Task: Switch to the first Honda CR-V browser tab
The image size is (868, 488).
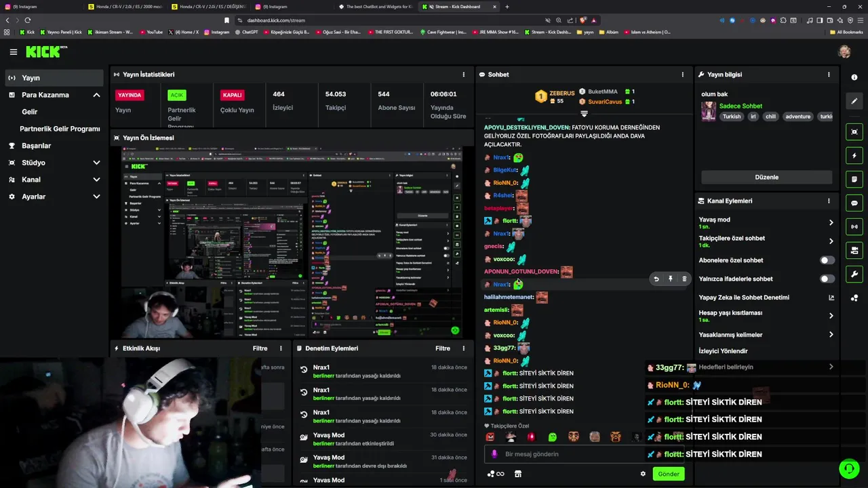Action: pyautogui.click(x=127, y=7)
